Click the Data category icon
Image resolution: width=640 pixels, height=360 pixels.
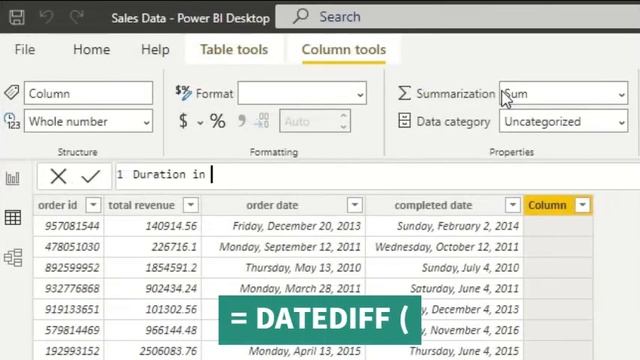(x=404, y=121)
